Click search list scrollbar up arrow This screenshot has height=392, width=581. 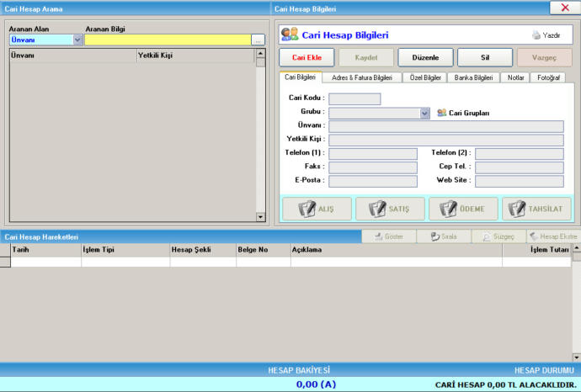[260, 54]
